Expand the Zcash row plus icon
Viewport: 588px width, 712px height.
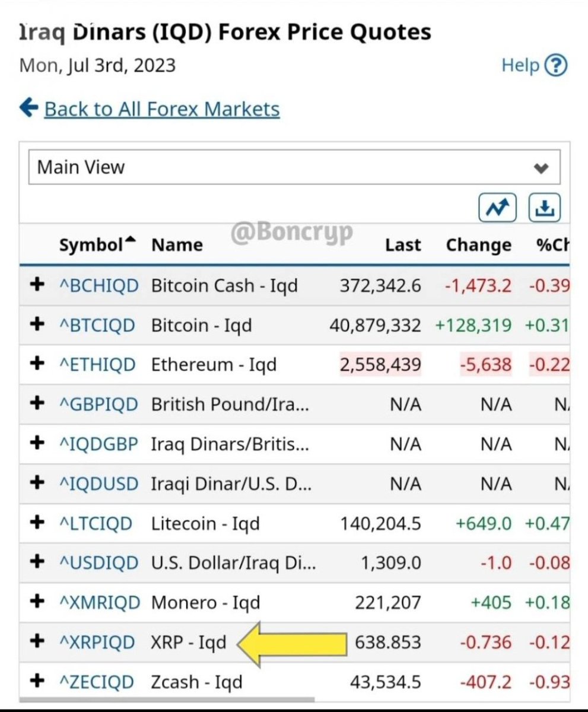coord(37,681)
